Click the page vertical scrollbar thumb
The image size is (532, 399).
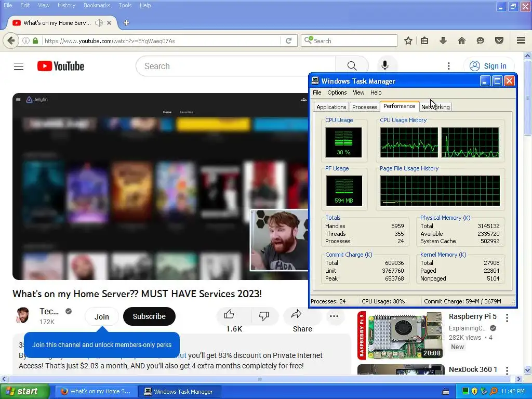527,98
